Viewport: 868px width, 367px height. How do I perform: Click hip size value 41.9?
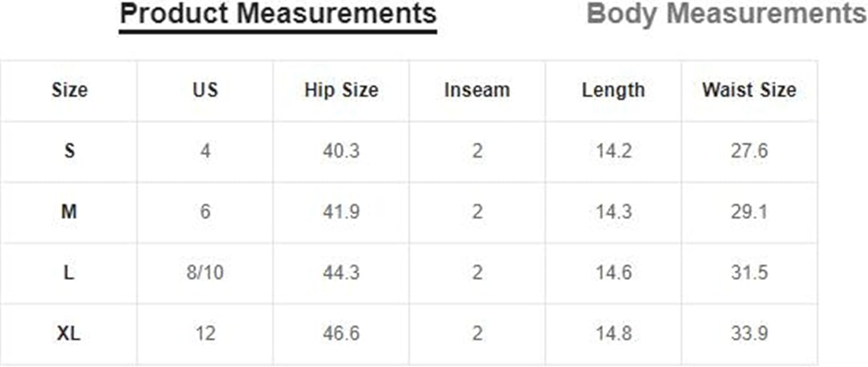pos(341,212)
